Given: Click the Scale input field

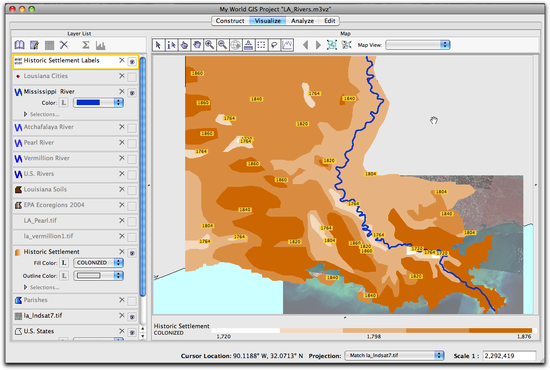Looking at the screenshot, I should tap(509, 356).
